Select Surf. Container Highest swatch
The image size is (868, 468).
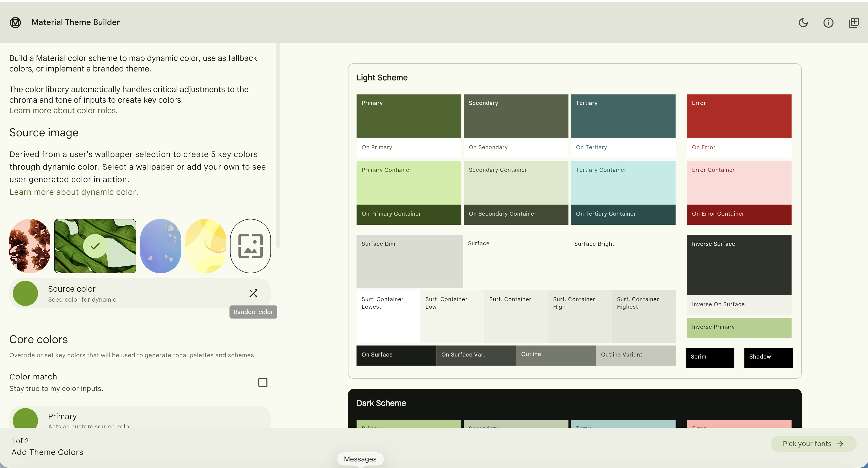(644, 317)
